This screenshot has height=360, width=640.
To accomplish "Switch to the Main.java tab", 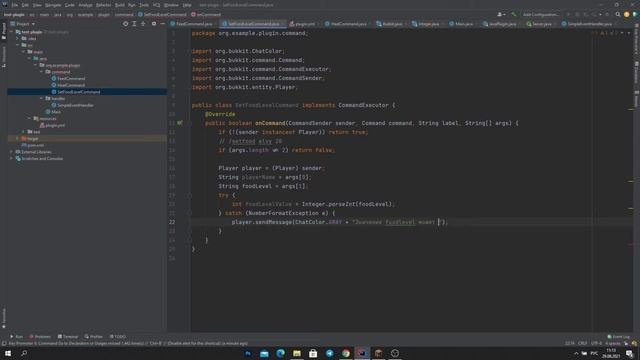I will coord(463,24).
